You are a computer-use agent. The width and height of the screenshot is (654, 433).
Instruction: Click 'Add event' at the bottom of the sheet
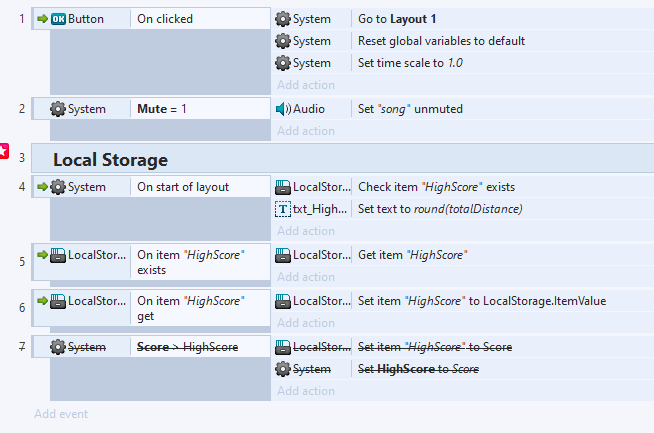point(61,414)
